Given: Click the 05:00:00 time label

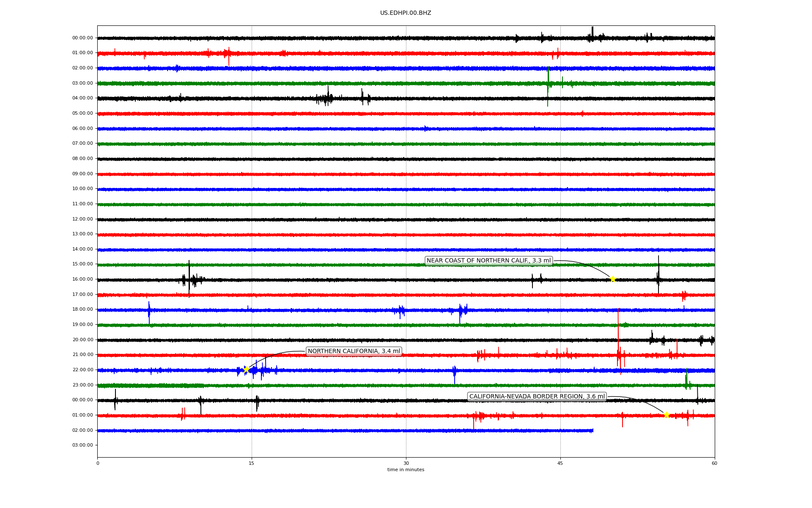Looking at the screenshot, I should coord(82,113).
